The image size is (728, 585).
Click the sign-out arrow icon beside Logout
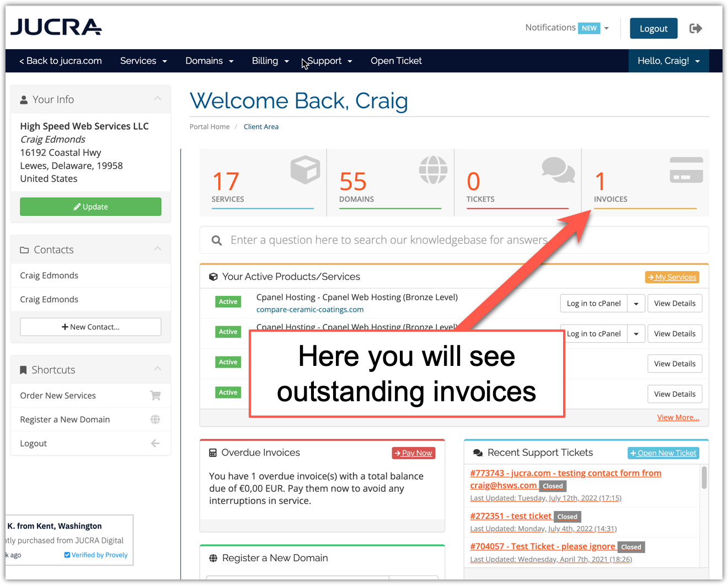pyautogui.click(x=695, y=29)
